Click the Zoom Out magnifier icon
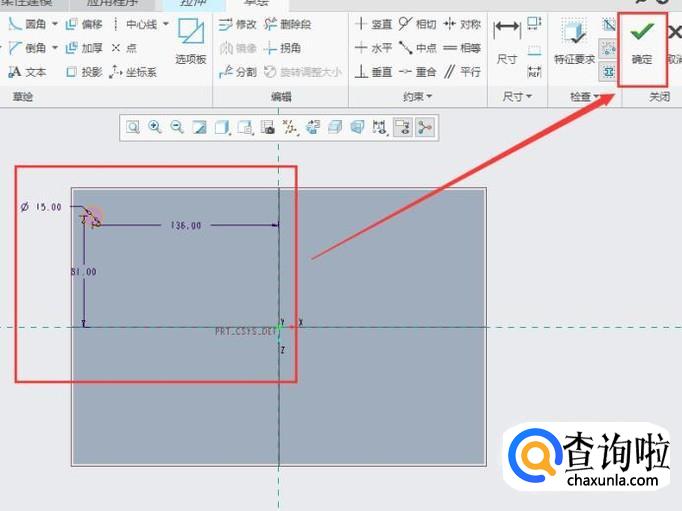Screen dimensions: 682x511 coord(177,127)
